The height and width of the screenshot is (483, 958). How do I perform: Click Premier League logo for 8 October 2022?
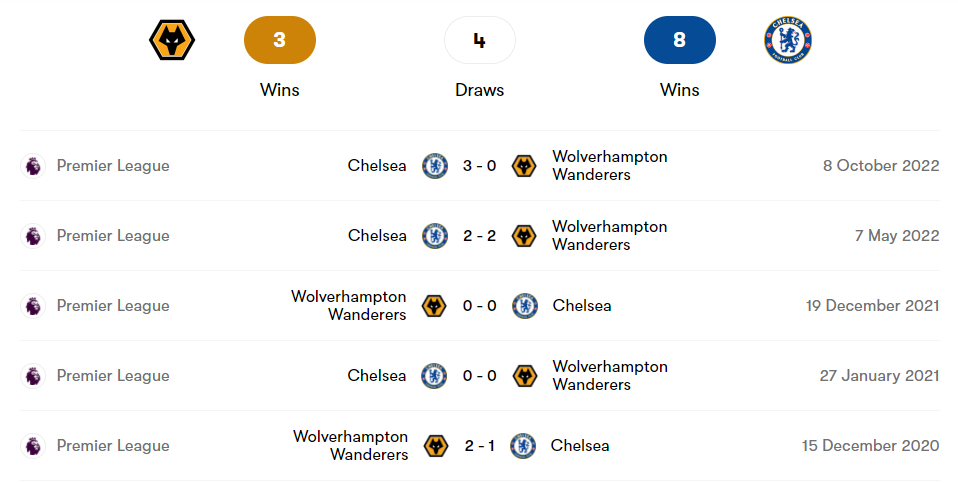[x=34, y=166]
